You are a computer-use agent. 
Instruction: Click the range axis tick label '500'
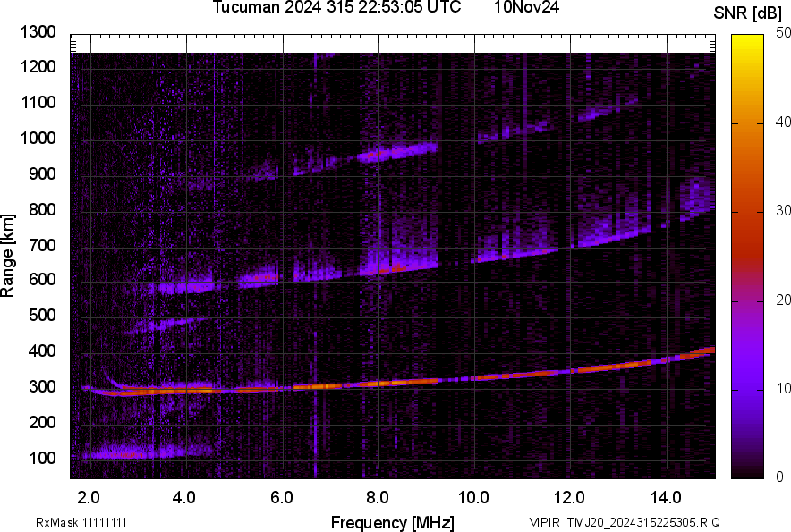(42, 315)
